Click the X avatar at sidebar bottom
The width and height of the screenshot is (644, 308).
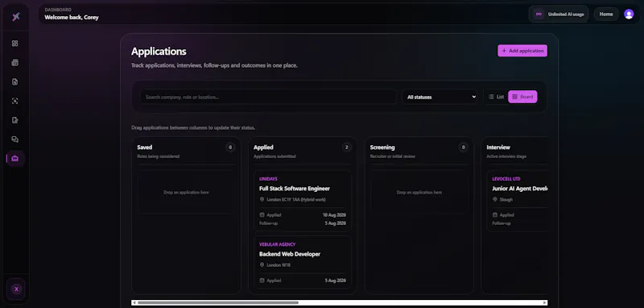point(16,289)
